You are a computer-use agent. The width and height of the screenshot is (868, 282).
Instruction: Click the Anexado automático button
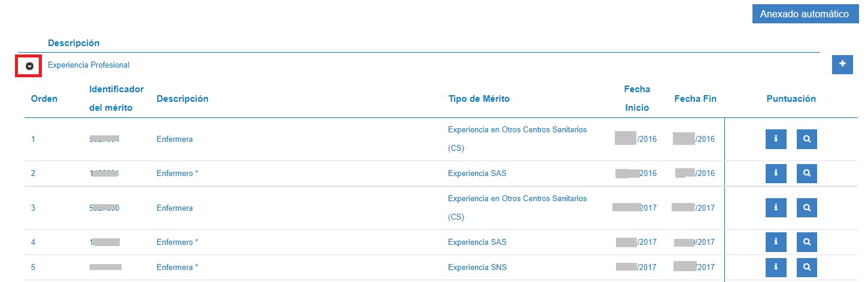click(804, 14)
